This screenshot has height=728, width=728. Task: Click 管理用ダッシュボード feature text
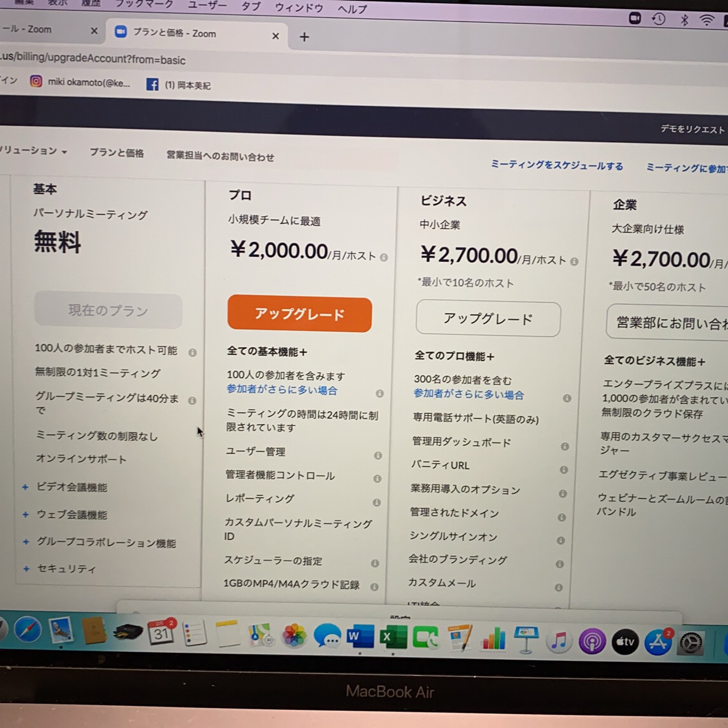point(461,442)
